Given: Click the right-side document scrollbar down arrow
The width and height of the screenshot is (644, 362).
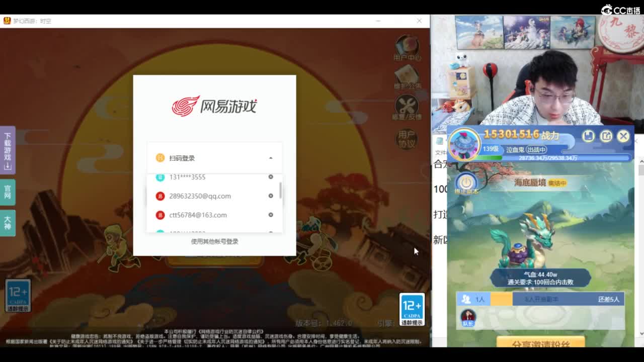Looking at the screenshot, I should pyautogui.click(x=641, y=333).
